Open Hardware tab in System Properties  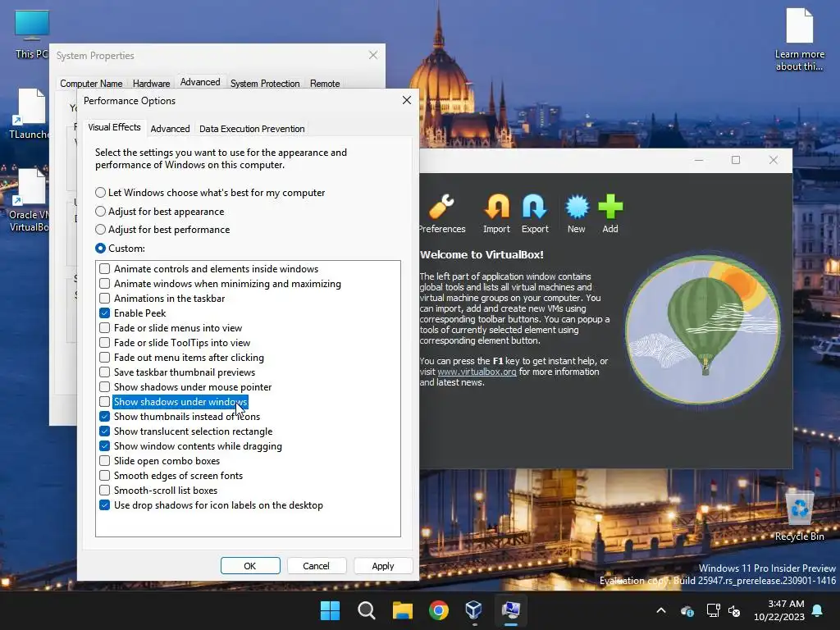click(151, 84)
